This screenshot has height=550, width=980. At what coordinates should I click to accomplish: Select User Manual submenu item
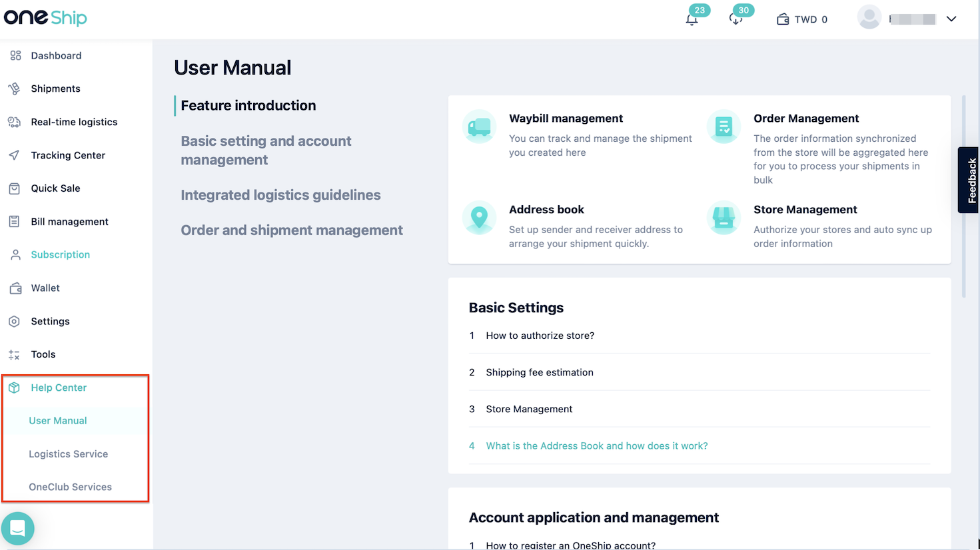pos(58,421)
